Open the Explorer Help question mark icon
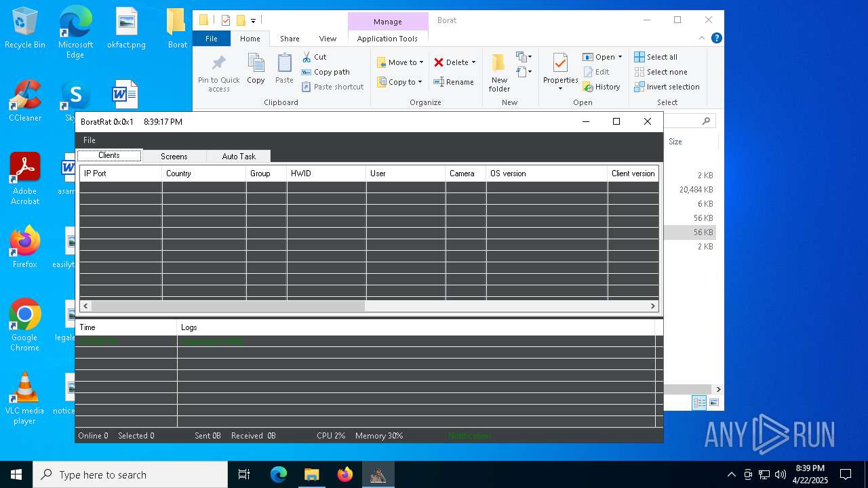This screenshot has height=488, width=868. coord(716,39)
